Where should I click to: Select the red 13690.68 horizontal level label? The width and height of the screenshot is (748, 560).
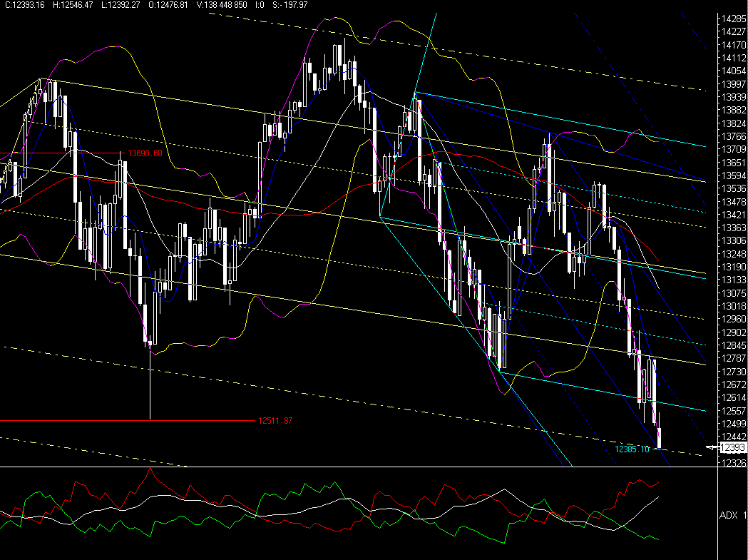(144, 153)
